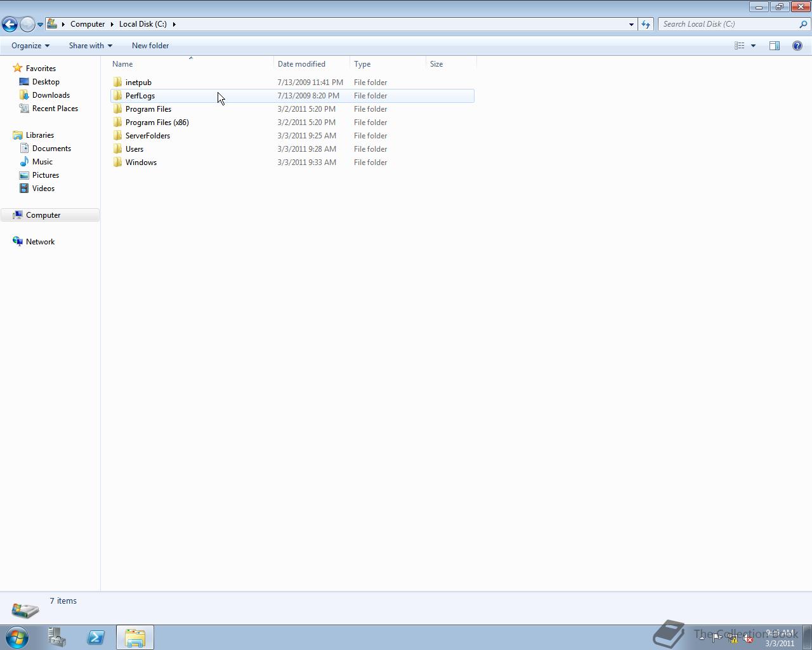Expand the arrow after Computer breadcrumb

(112, 24)
